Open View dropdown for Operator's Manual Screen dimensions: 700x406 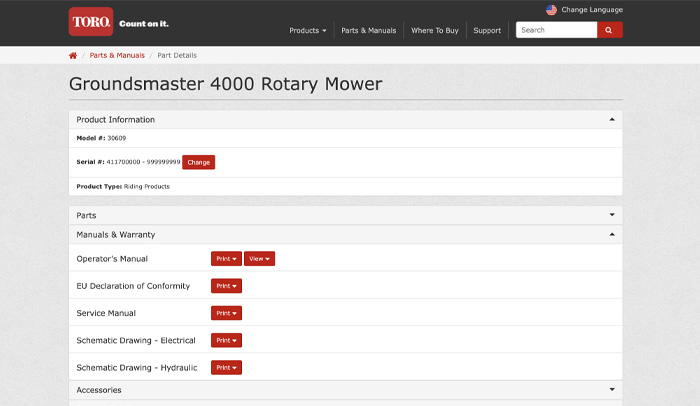259,259
